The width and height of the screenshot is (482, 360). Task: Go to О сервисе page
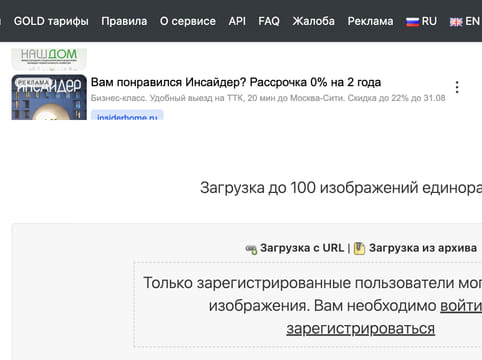coord(188,21)
